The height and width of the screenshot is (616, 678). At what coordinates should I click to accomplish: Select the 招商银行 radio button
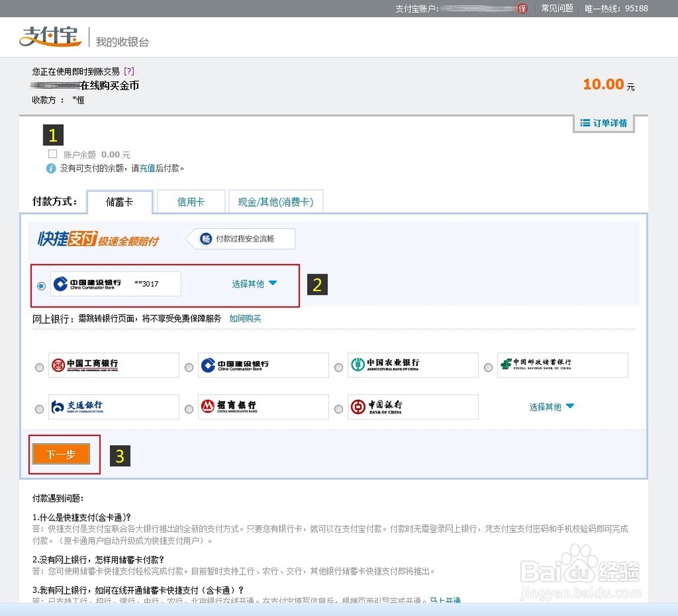tap(189, 409)
